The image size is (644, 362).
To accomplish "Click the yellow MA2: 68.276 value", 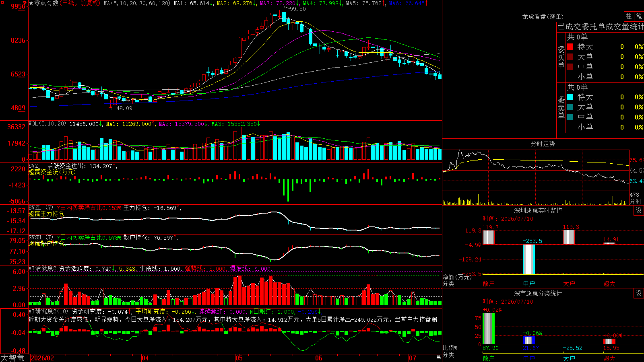I will (x=236, y=3).
